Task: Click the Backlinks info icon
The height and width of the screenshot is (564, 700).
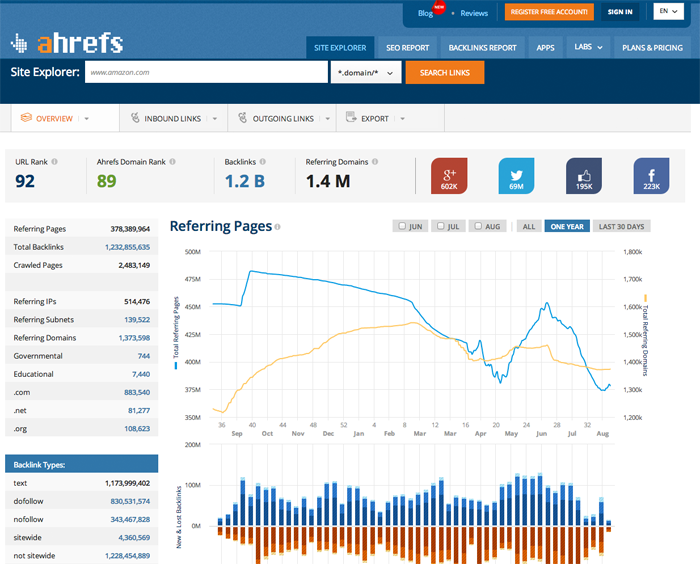Action: (x=262, y=162)
